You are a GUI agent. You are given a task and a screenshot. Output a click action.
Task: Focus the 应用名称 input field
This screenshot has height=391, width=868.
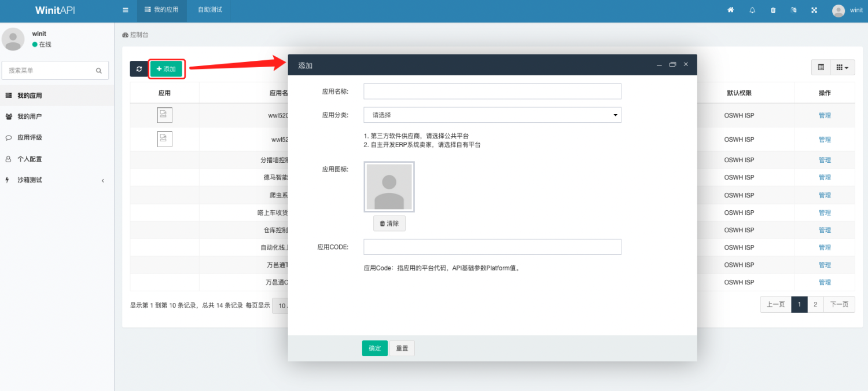(x=492, y=92)
